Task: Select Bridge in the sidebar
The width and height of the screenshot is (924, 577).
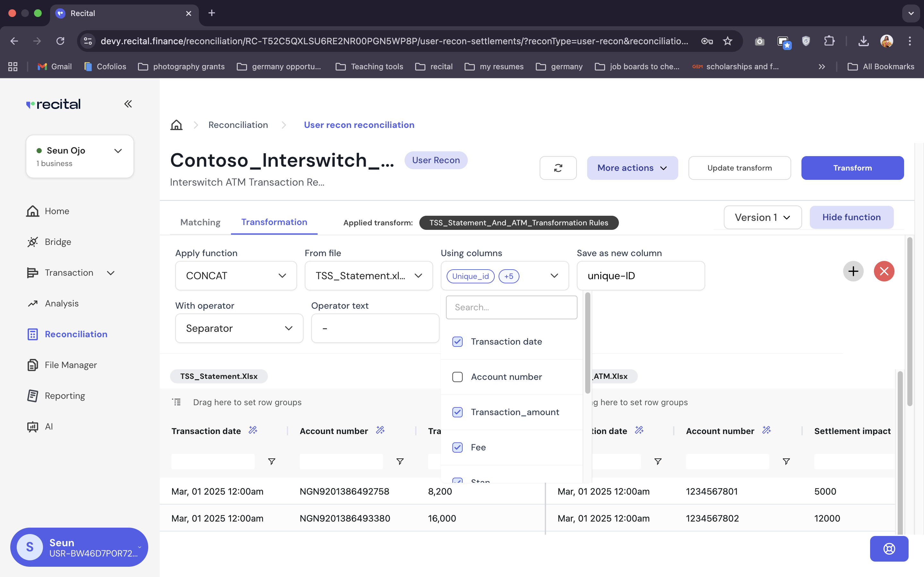Action: (58, 242)
